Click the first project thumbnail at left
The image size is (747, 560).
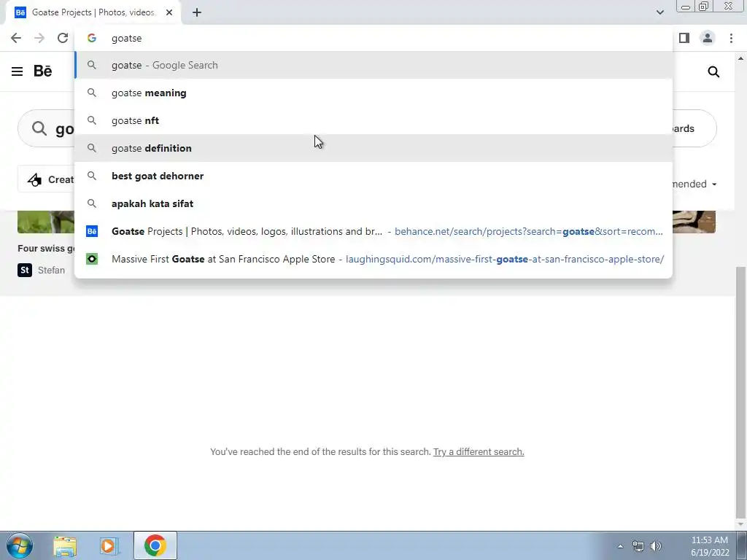(46, 222)
